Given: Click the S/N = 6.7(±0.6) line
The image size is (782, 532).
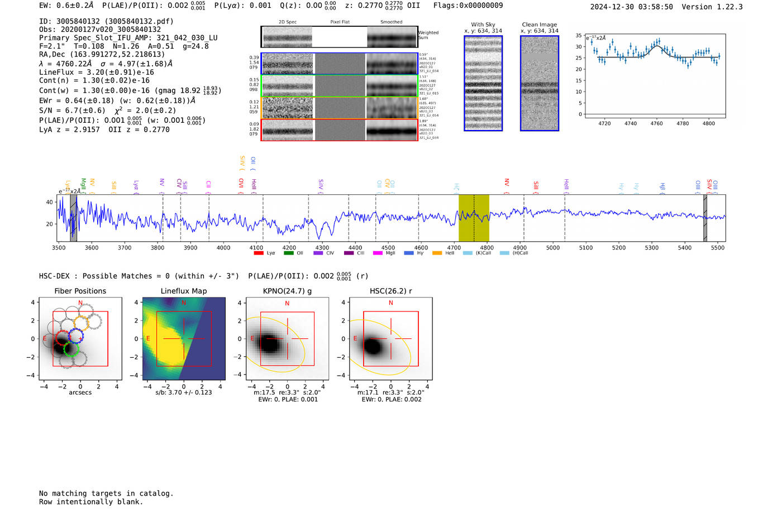Looking at the screenshot, I should (x=108, y=111).
